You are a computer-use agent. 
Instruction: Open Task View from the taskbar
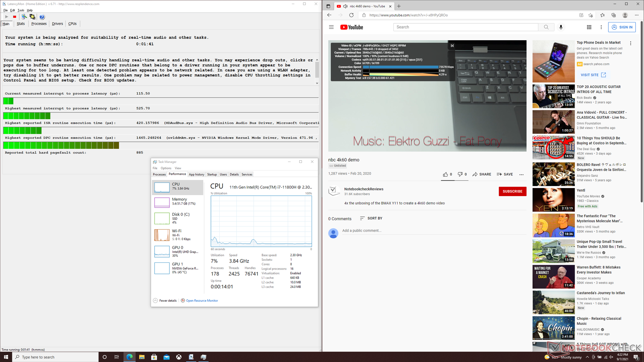pos(116,357)
